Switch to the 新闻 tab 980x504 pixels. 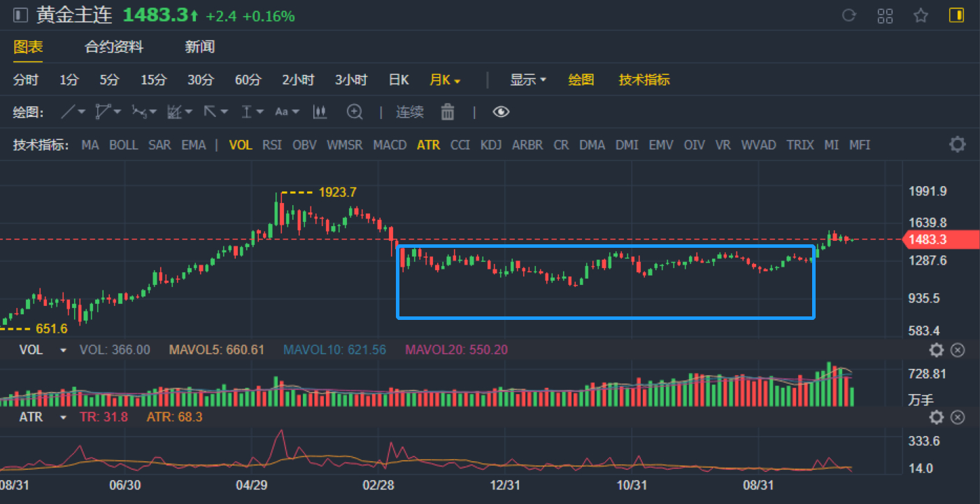(199, 47)
